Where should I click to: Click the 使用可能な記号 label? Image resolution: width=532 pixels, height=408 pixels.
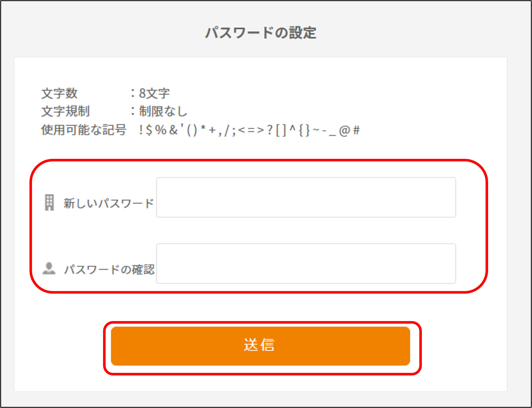(84, 130)
